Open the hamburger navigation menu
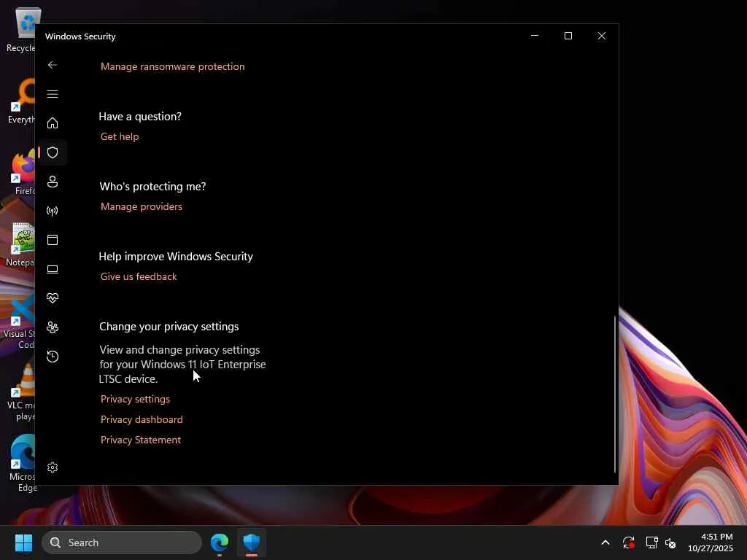This screenshot has height=560, width=747. click(x=53, y=94)
